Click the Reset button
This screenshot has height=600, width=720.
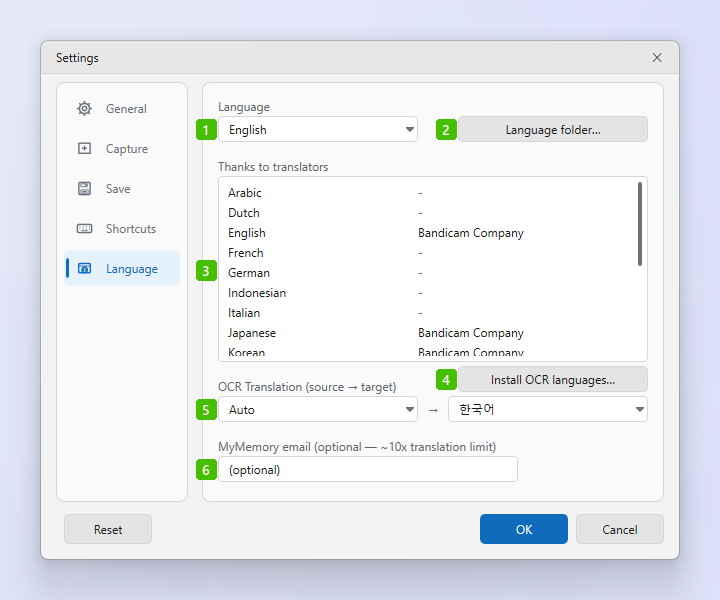[x=108, y=529]
